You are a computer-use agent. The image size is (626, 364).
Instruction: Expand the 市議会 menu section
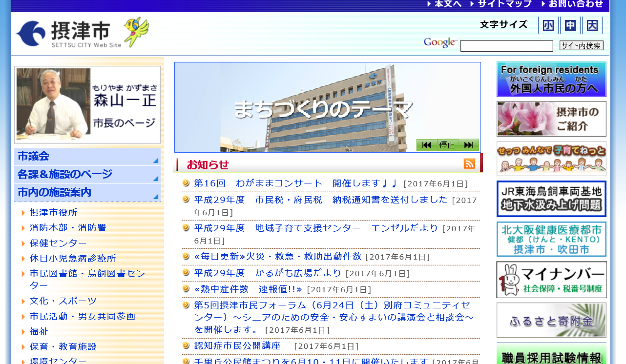[87, 157]
